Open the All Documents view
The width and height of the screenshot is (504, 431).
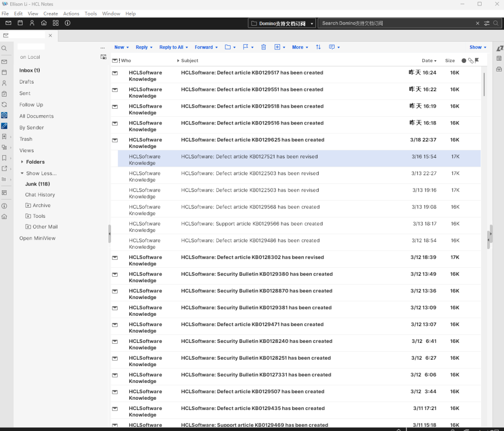click(36, 116)
